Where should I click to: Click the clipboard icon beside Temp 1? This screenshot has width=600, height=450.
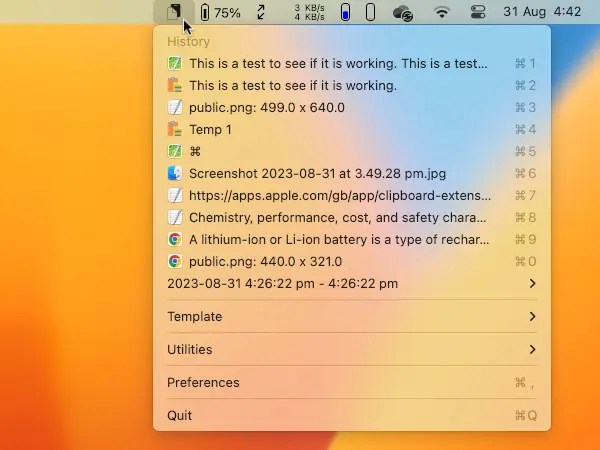[x=175, y=129]
